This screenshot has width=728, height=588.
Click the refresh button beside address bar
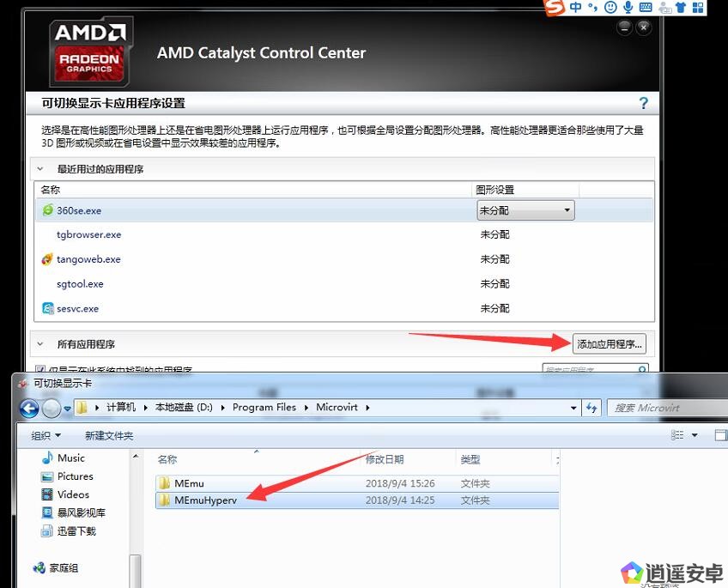591,408
